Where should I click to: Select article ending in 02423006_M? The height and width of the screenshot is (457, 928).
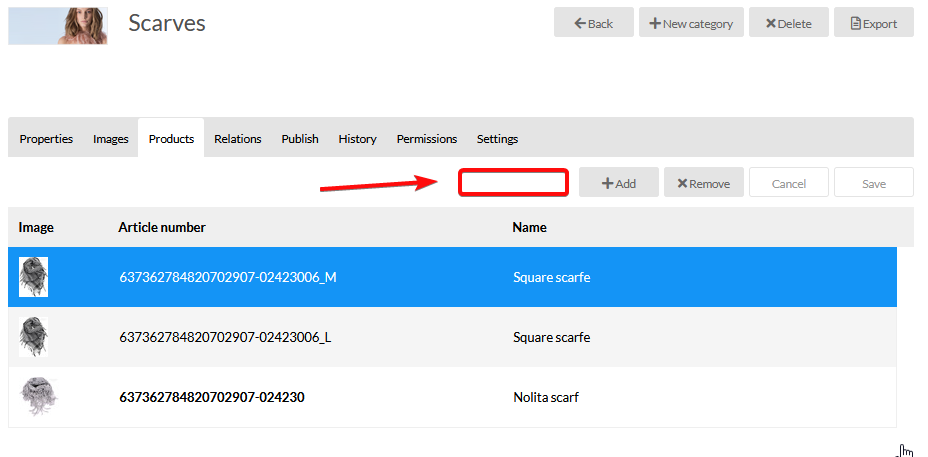[227, 277]
